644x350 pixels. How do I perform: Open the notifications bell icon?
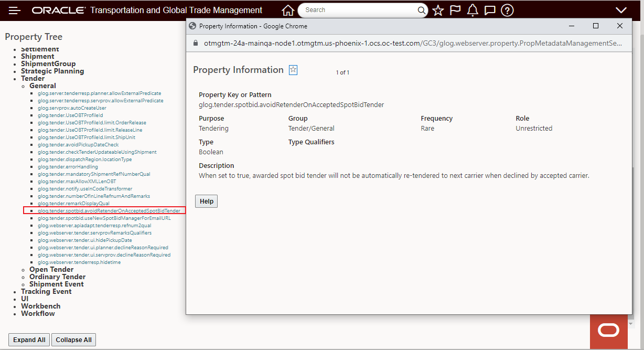473,10
